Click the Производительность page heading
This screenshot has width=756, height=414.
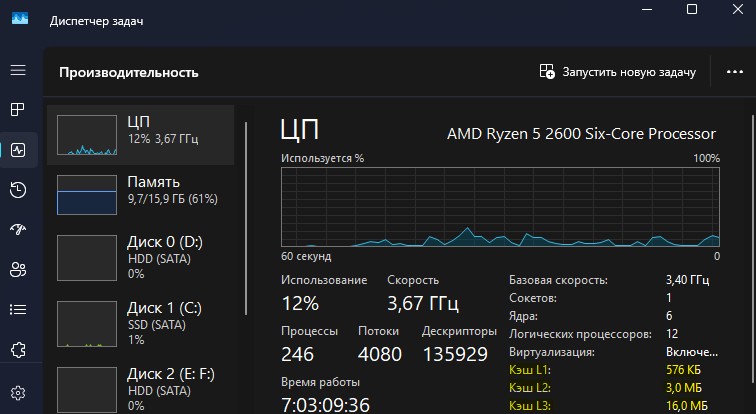[x=129, y=72]
